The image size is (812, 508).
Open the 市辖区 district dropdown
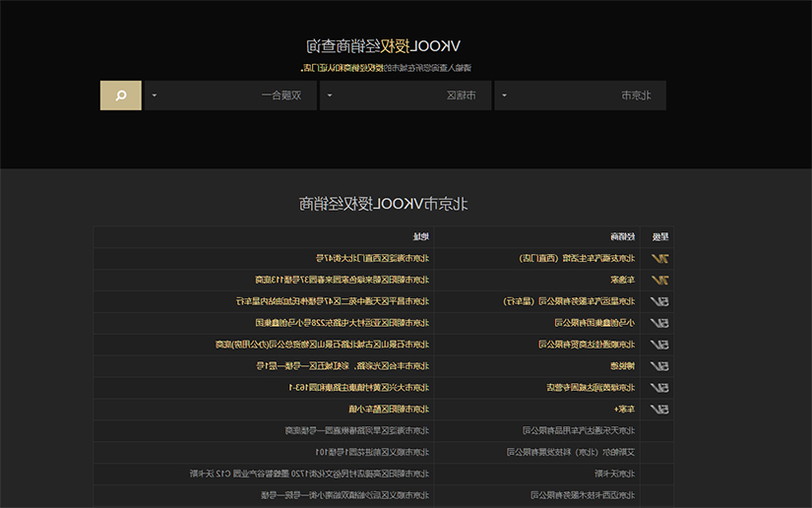coord(406,95)
